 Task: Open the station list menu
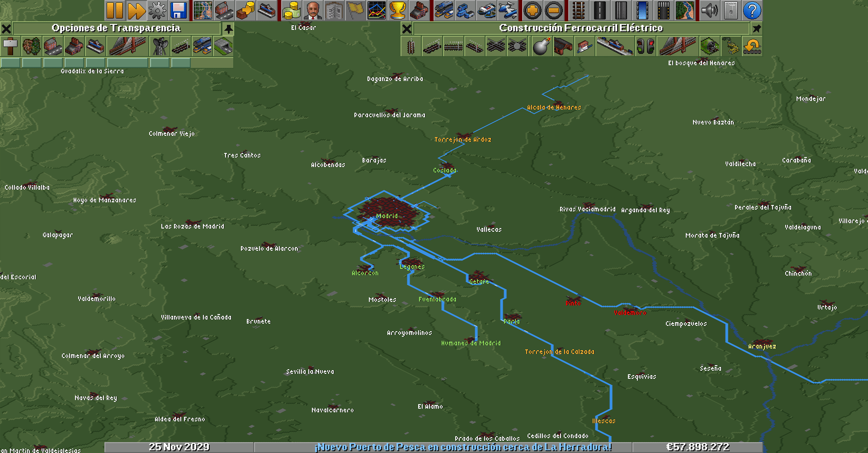point(267,10)
